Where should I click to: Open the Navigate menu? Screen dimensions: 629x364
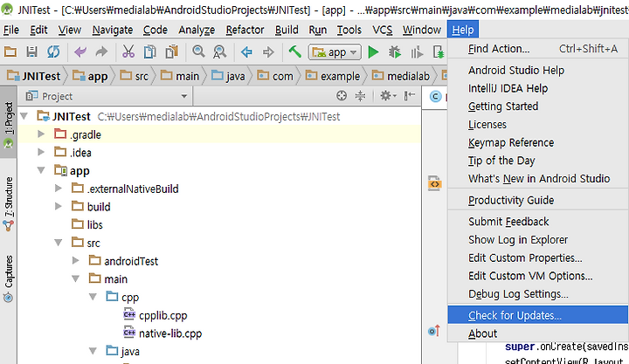[113, 30]
